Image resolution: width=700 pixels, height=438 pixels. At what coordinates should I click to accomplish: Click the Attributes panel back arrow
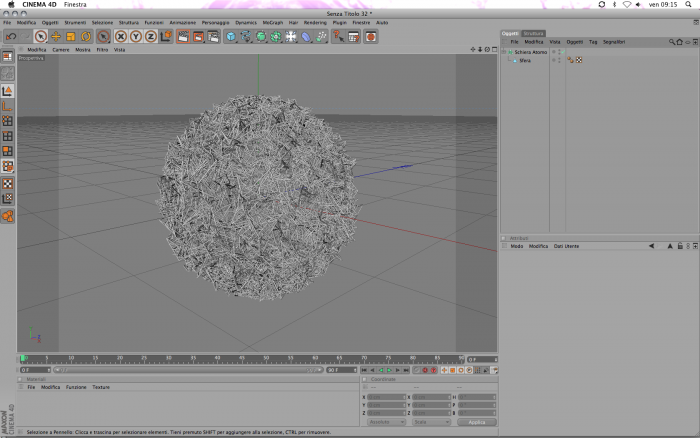(x=651, y=246)
